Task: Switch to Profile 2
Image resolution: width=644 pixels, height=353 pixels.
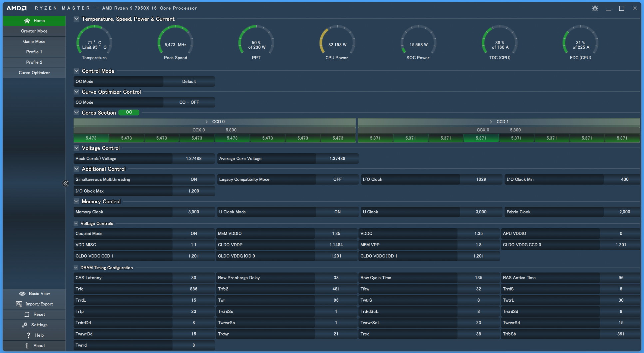Action: (34, 62)
